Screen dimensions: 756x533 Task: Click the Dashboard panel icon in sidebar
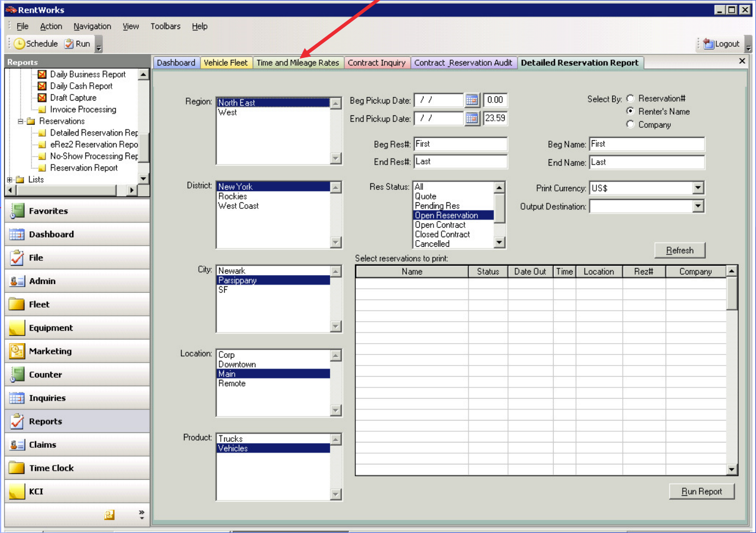[x=17, y=234]
